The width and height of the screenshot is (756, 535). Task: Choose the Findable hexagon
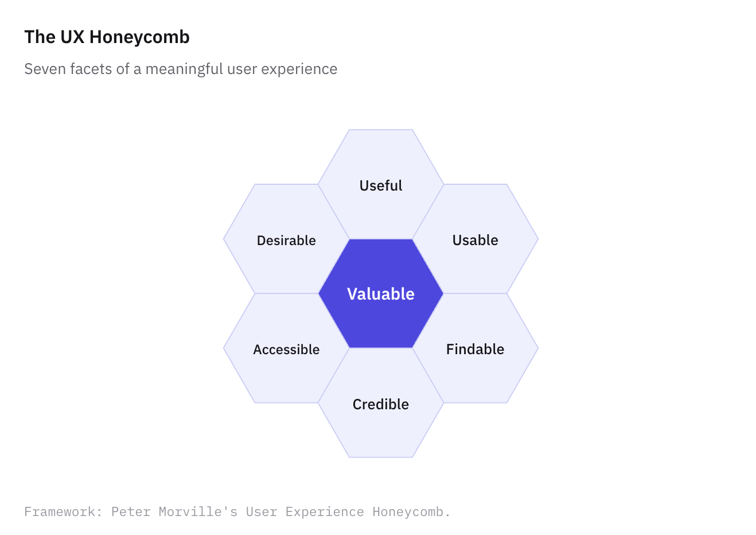point(476,348)
